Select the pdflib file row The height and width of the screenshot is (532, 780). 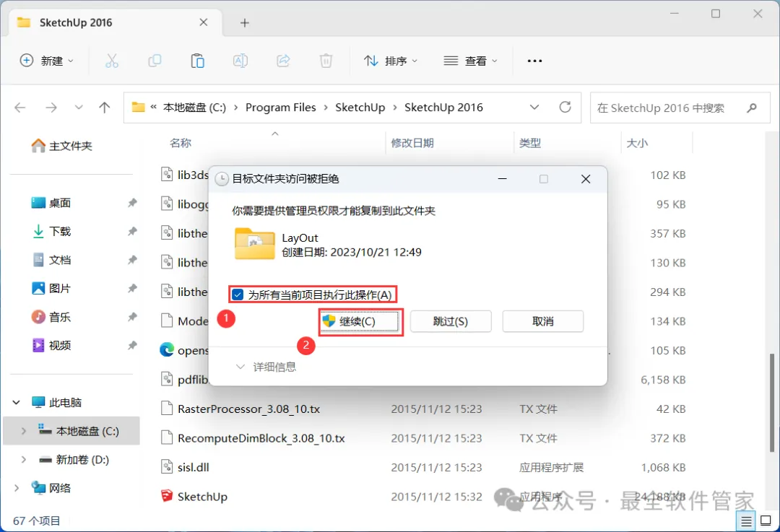point(184,380)
